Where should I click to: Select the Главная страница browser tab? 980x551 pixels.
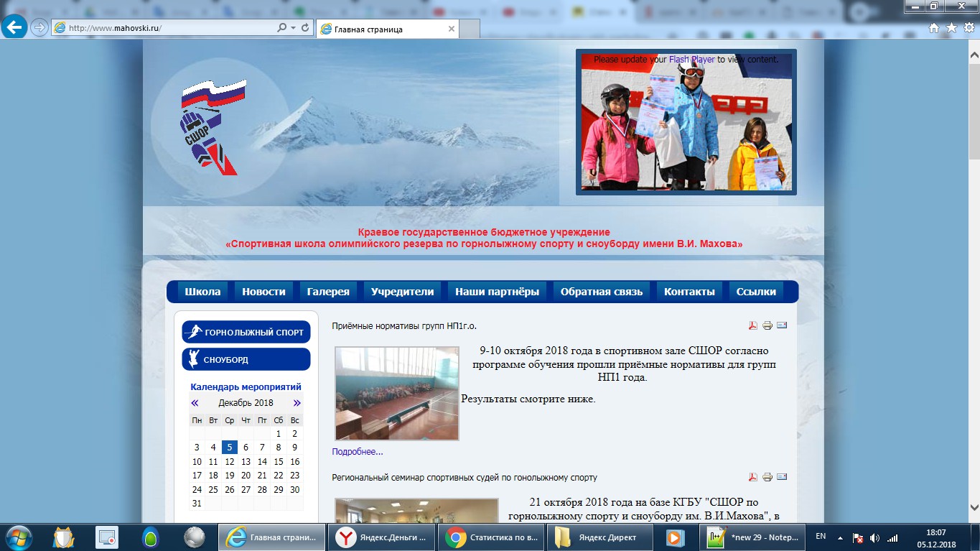[388, 29]
